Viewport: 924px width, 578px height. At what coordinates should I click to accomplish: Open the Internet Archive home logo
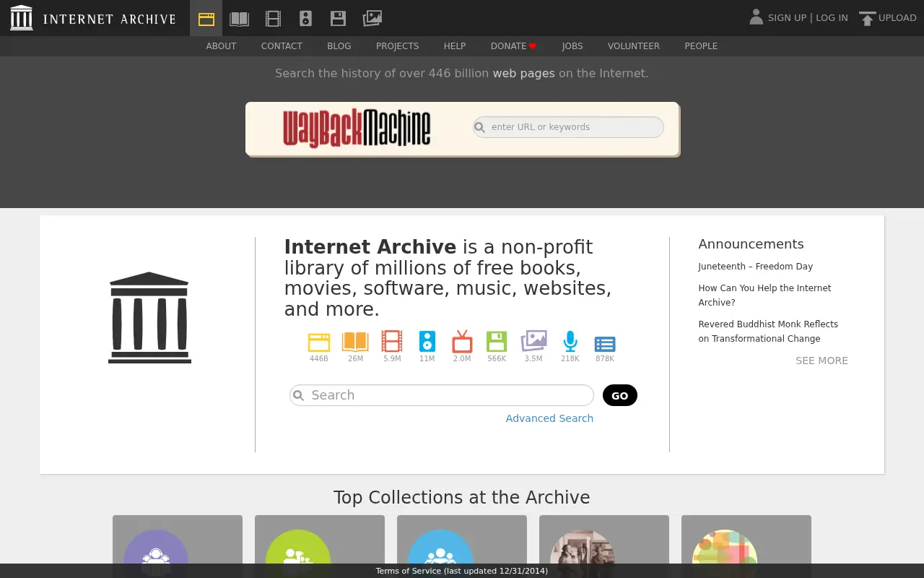(x=22, y=18)
